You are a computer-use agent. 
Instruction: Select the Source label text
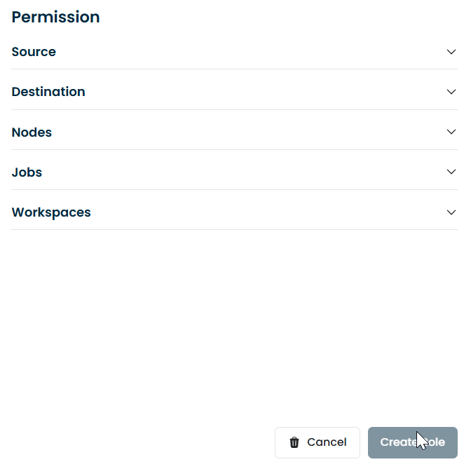[34, 52]
